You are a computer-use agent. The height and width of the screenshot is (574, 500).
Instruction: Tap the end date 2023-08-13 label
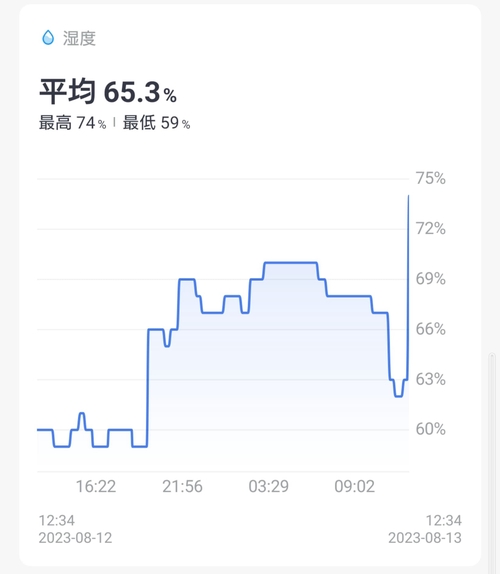425,538
